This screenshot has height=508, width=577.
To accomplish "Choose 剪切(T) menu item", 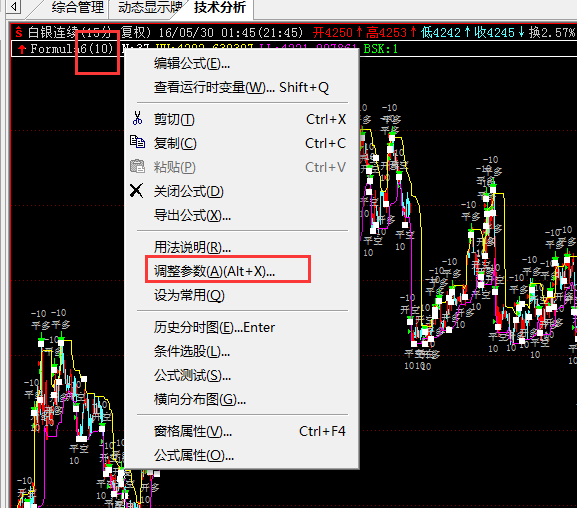I will [243, 119].
